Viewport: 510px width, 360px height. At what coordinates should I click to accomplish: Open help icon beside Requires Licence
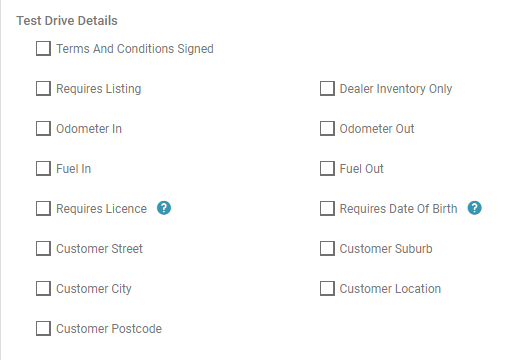(164, 208)
